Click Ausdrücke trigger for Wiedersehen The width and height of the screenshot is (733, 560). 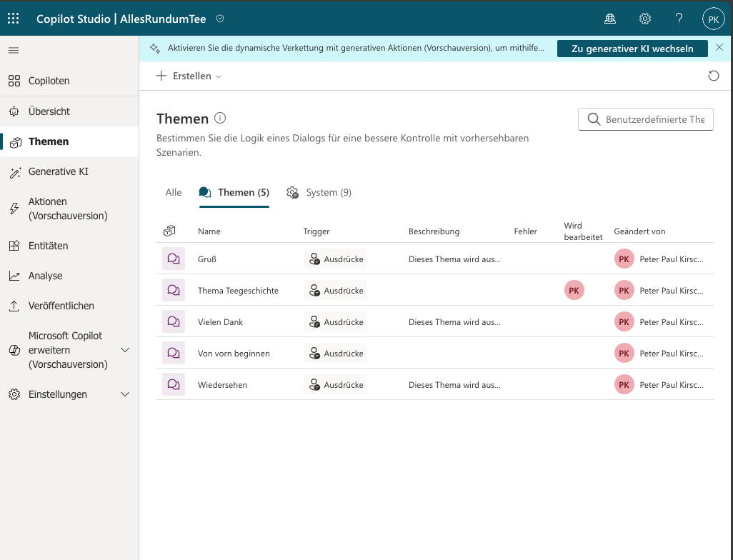[x=336, y=385]
